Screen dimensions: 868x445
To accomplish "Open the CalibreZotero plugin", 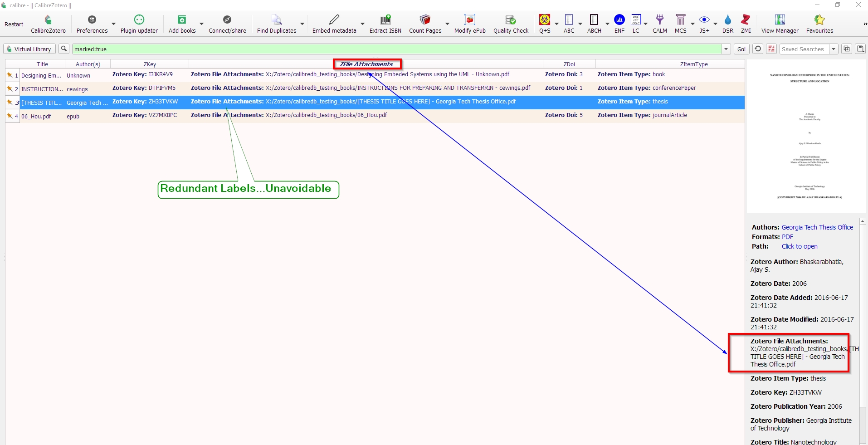I will 48,24.
